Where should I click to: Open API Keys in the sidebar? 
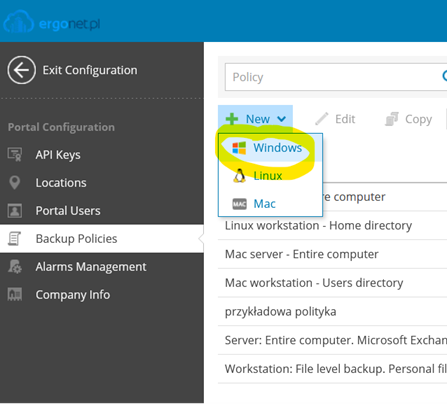(x=102, y=155)
